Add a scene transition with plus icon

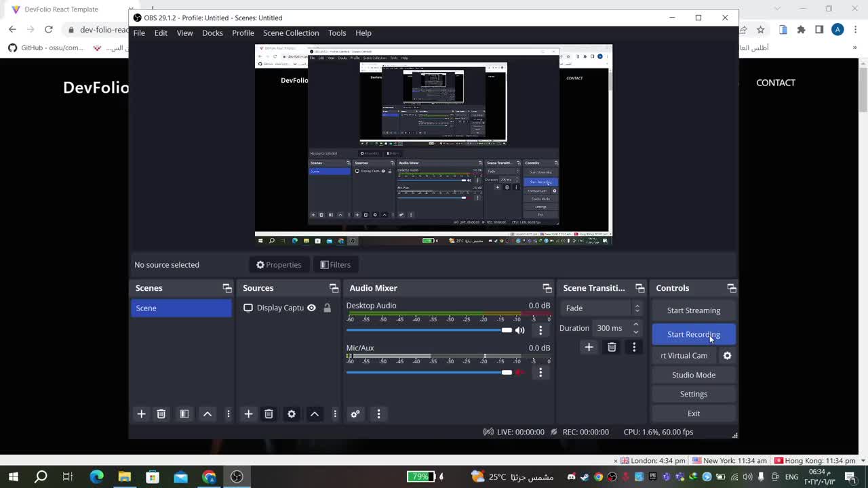point(589,347)
